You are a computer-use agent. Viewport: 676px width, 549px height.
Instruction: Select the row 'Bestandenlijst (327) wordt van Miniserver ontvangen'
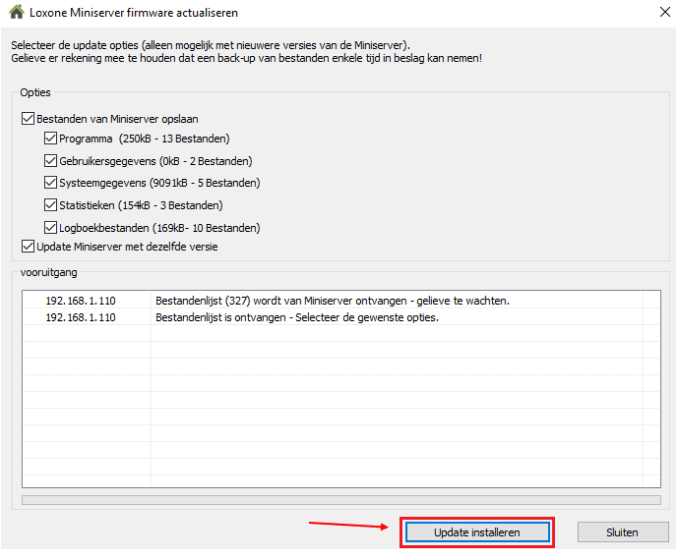coord(341,301)
